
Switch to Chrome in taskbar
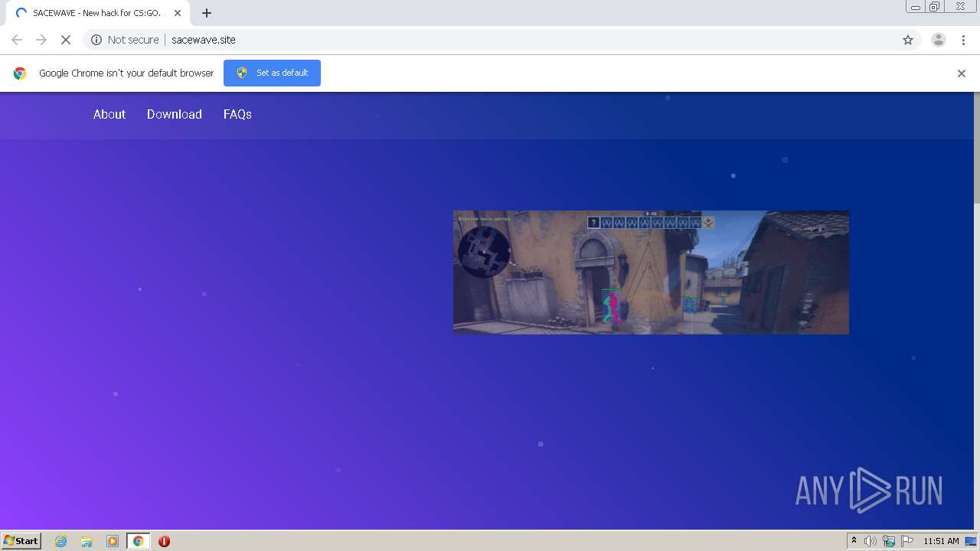[138, 541]
